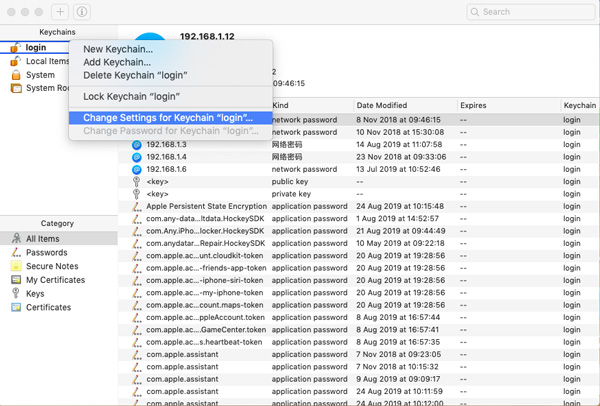Select the 192.168.1.3 entry name
The width and height of the screenshot is (600, 406).
[x=166, y=145]
